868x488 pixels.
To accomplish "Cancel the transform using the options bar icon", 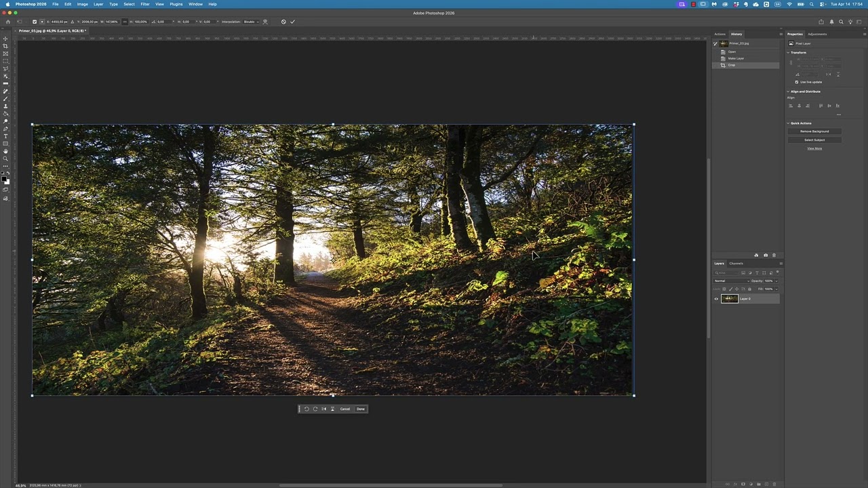I will pos(283,22).
